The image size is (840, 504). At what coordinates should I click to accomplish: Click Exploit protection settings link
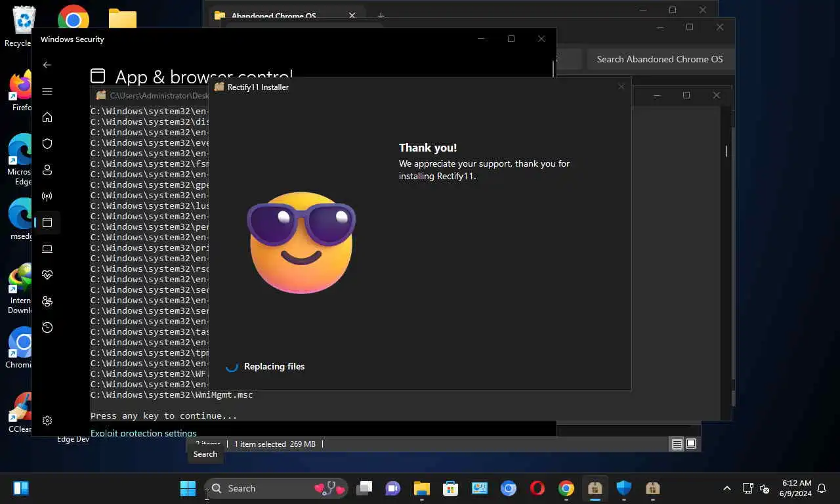click(143, 433)
